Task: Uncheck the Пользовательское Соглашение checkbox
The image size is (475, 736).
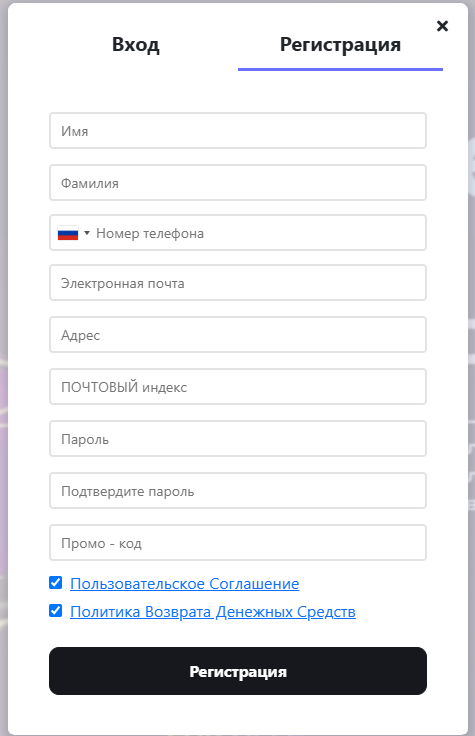Action: [55, 583]
